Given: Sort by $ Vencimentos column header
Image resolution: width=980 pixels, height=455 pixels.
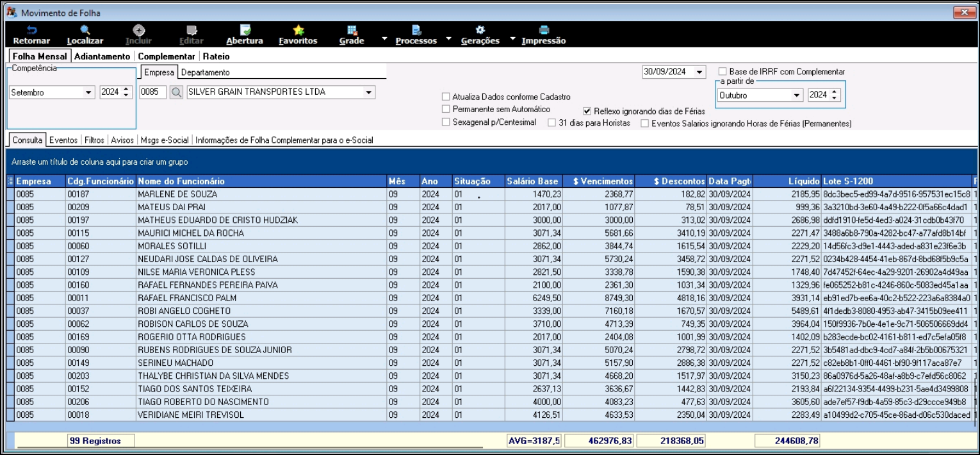Looking at the screenshot, I should tap(600, 181).
